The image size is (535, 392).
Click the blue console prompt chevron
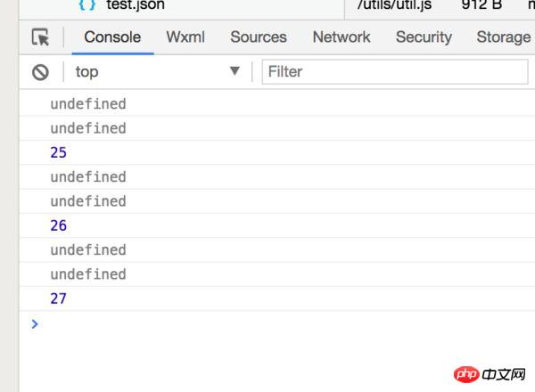(35, 323)
